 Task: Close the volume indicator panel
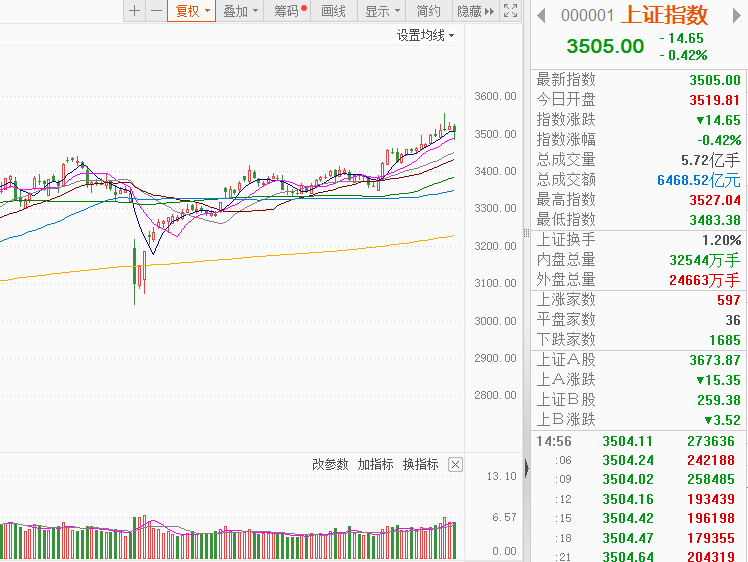pyautogui.click(x=455, y=464)
